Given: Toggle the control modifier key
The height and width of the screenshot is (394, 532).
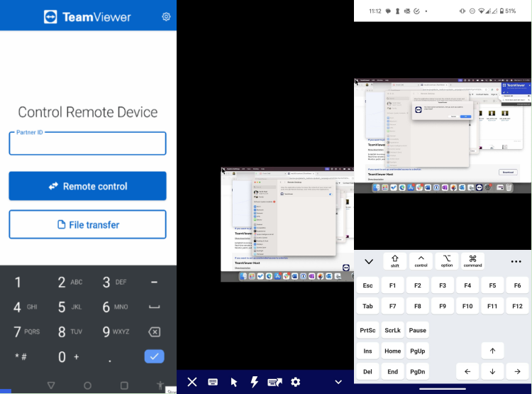Looking at the screenshot, I should [421, 261].
